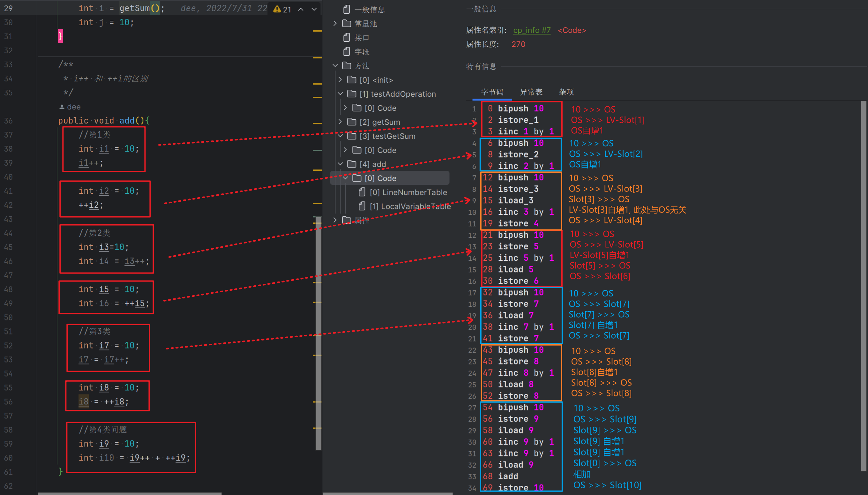Click the Code folder icon under add

tap(356, 178)
